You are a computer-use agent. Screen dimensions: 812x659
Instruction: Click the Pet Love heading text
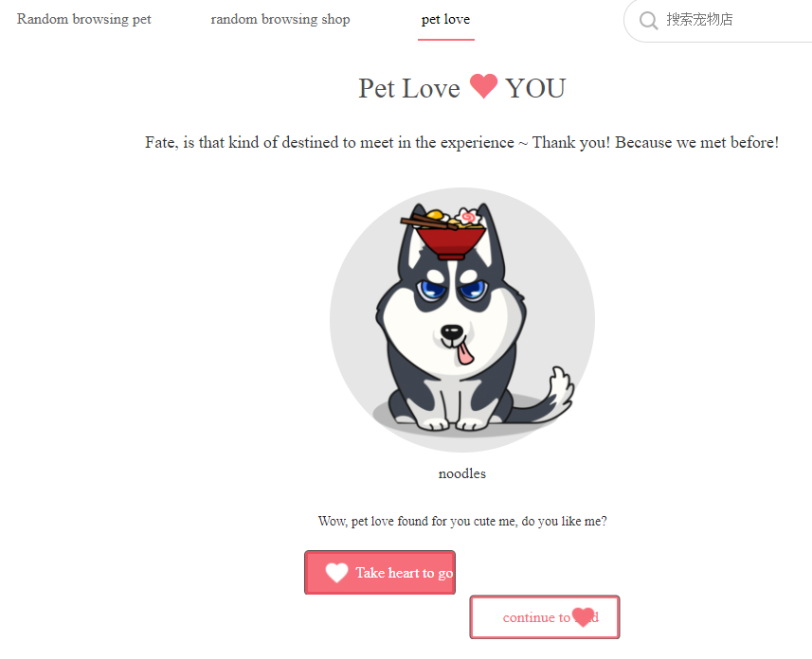[409, 88]
